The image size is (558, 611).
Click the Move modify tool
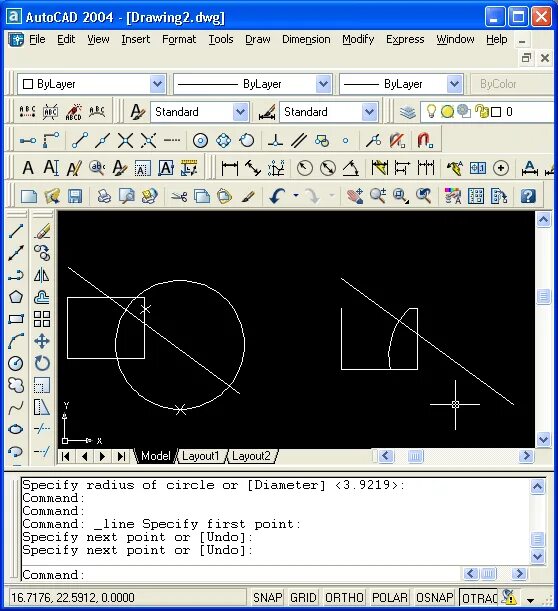42,342
